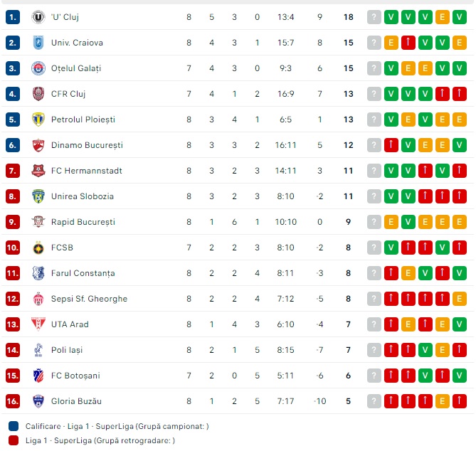Open the Farul Constanța team page
The image size is (476, 451).
[x=83, y=273]
